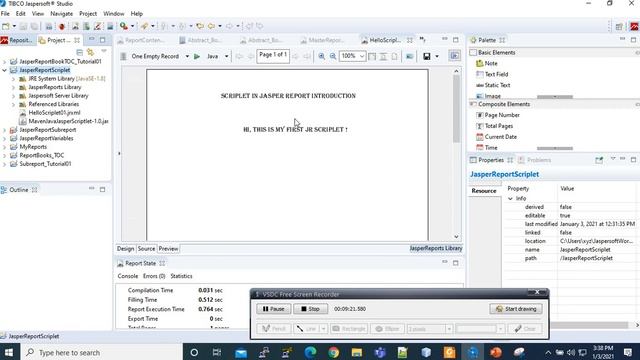Open the Mail app from taskbar
The image size is (640, 360).
tap(241, 352)
